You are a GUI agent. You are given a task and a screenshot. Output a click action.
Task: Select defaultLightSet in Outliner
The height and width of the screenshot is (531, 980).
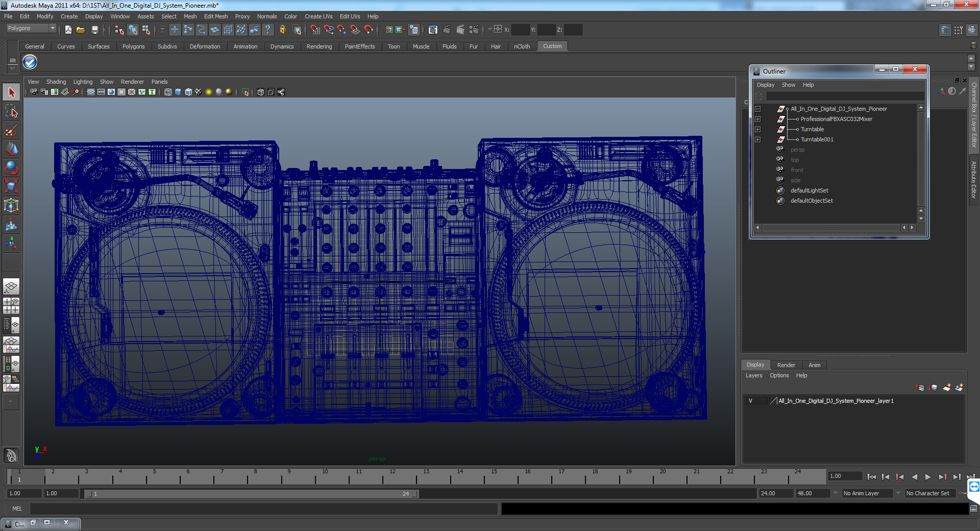[x=809, y=190]
